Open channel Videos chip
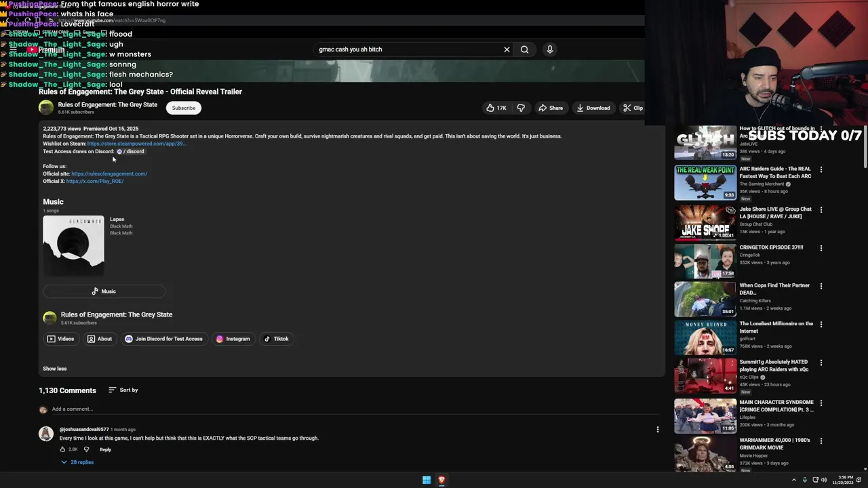Image resolution: width=868 pixels, height=488 pixels. point(60,339)
